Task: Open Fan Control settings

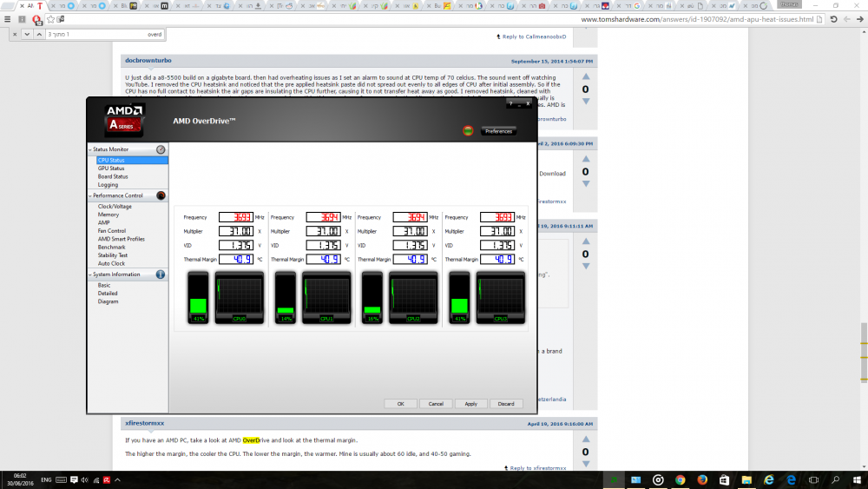Action: pyautogui.click(x=112, y=231)
